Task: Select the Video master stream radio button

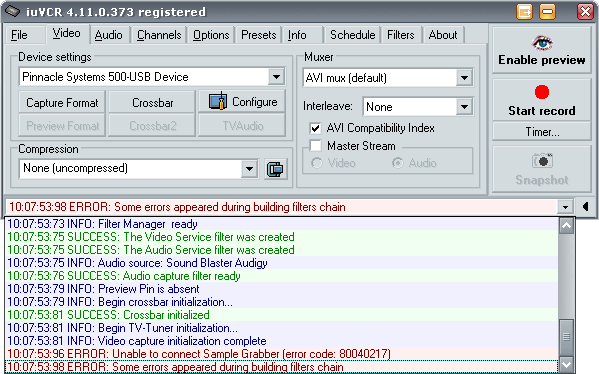Action: (317, 163)
